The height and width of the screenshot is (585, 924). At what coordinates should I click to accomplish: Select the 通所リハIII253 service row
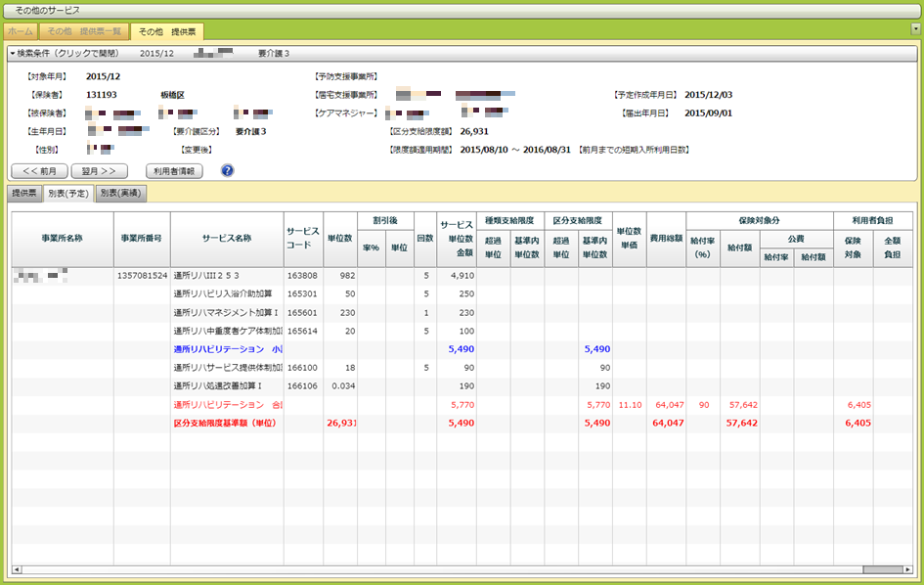click(x=206, y=276)
